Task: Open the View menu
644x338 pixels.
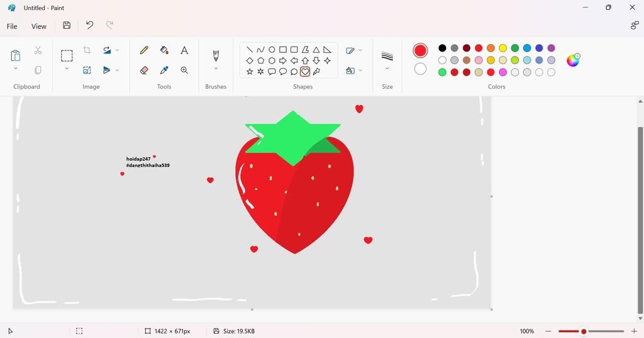Action: (x=39, y=26)
